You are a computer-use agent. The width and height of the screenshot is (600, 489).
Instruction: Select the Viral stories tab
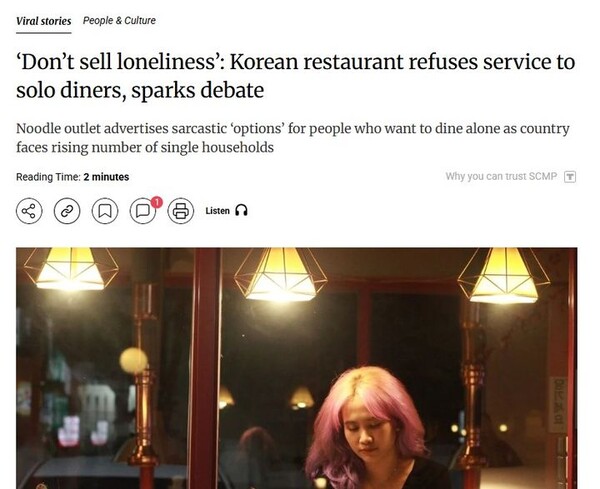tap(44, 21)
